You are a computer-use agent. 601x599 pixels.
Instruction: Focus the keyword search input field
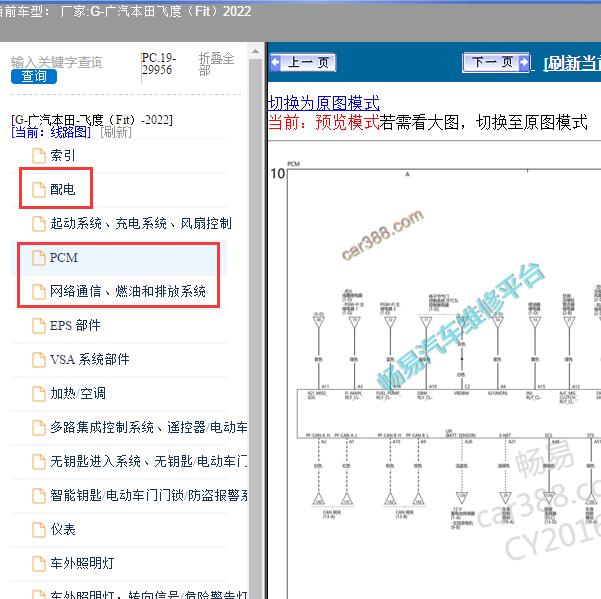click(57, 62)
